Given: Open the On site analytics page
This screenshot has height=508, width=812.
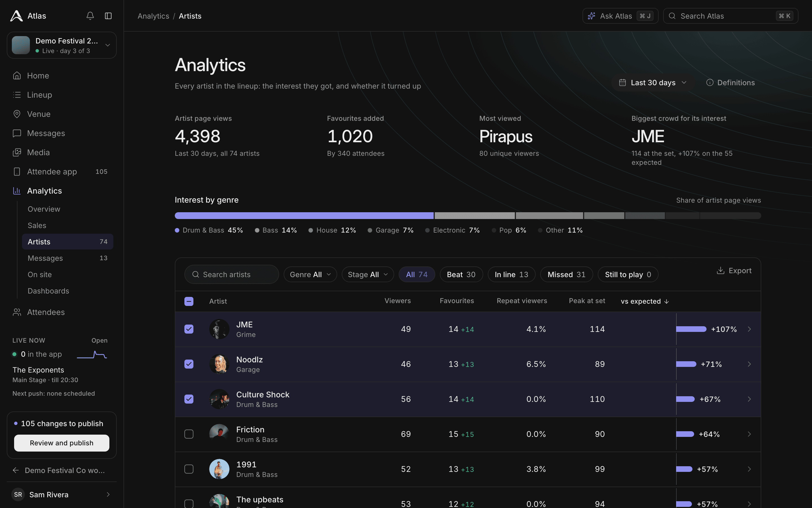Looking at the screenshot, I should coord(67,275).
